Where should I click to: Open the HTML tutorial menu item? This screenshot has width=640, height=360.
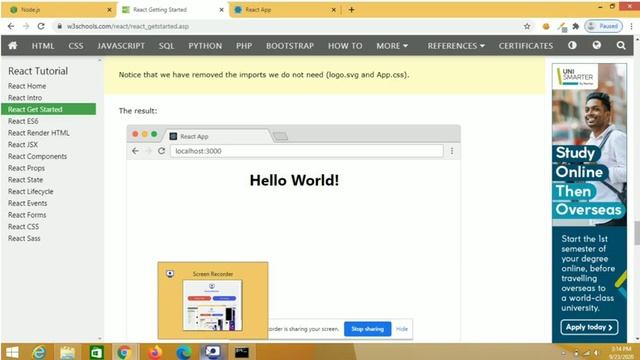coord(43,46)
